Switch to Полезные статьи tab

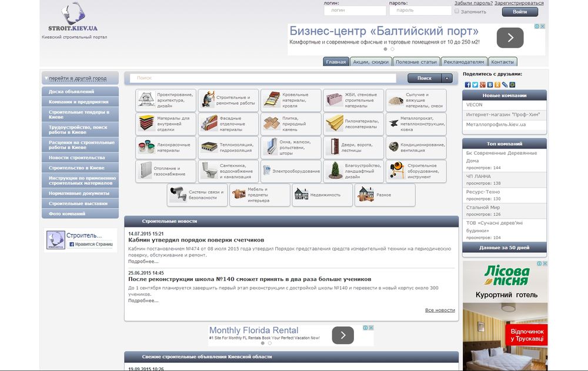click(x=416, y=62)
